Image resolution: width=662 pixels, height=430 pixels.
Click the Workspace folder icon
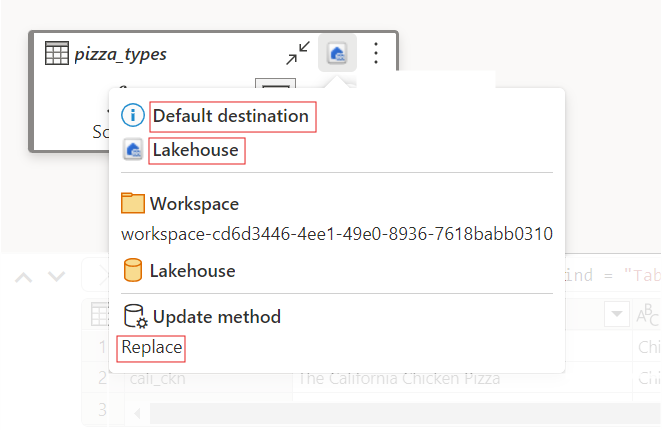pos(133,203)
